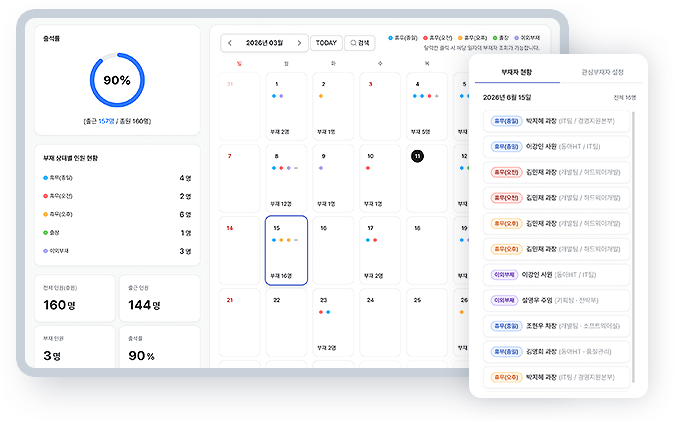Click 휴무(오후) 6명 row in status list
The height and width of the screenshot is (421, 693).
[x=117, y=214]
